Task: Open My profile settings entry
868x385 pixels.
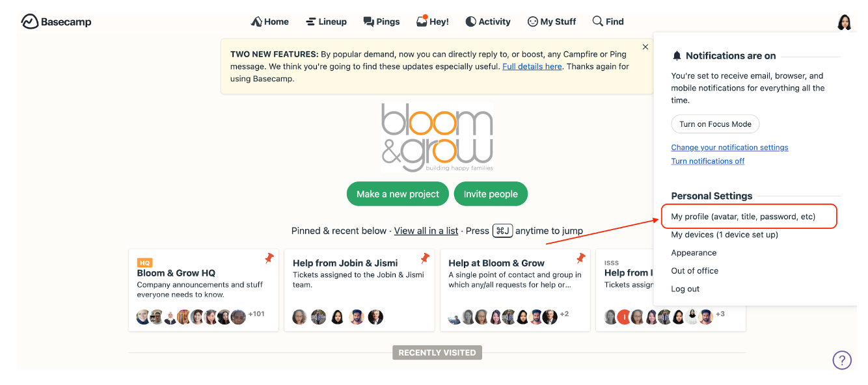Action: click(x=743, y=217)
